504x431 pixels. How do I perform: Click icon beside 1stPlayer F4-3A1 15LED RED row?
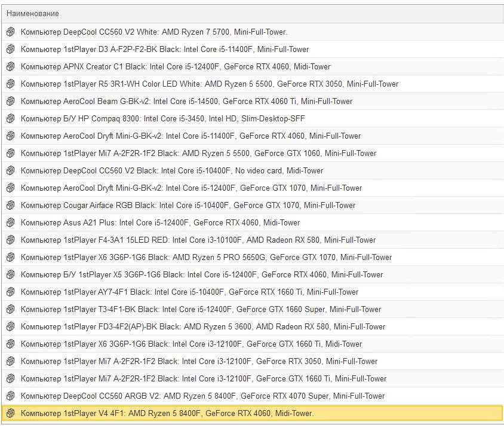tap(11, 240)
